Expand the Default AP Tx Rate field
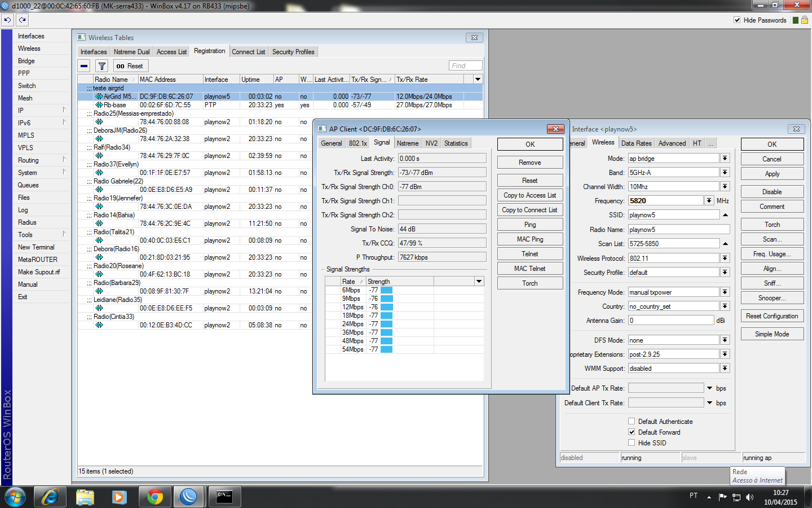 click(x=709, y=388)
